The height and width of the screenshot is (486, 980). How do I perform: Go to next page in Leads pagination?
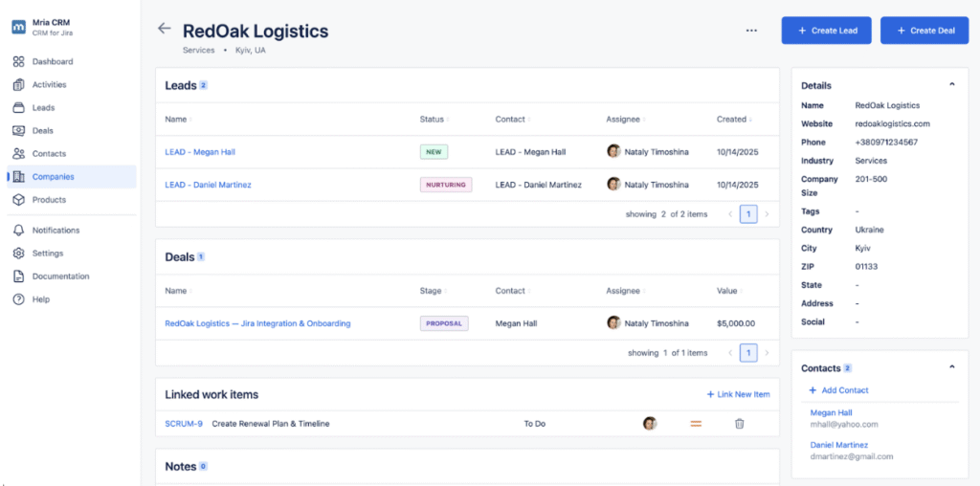click(767, 214)
